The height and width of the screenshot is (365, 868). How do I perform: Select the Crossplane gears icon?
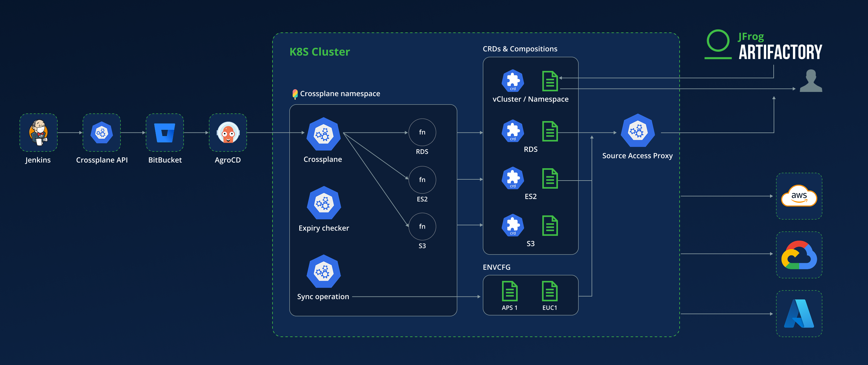tap(323, 134)
